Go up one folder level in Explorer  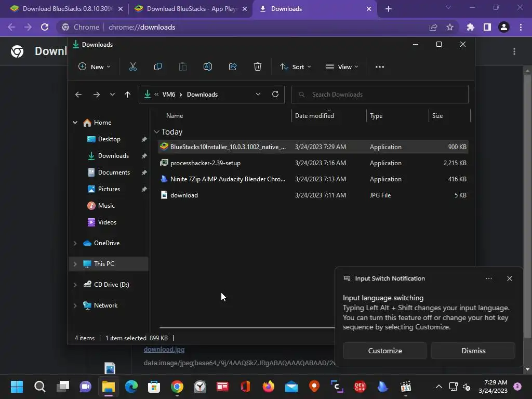point(127,95)
